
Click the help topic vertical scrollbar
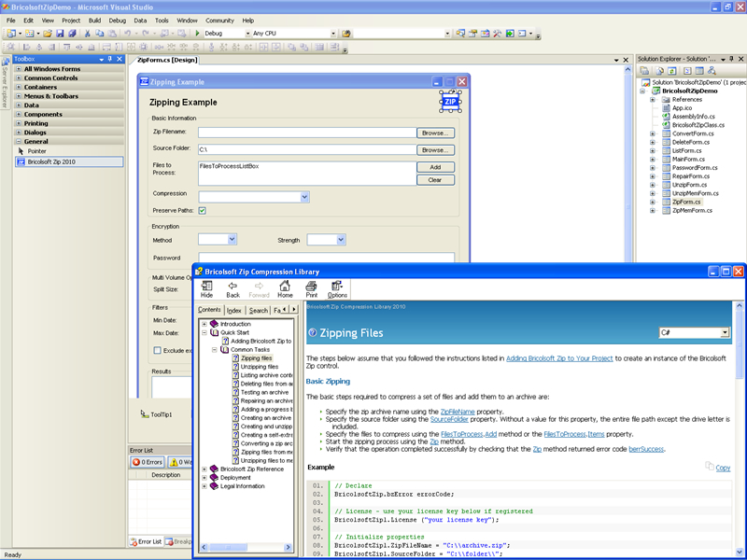click(x=740, y=428)
